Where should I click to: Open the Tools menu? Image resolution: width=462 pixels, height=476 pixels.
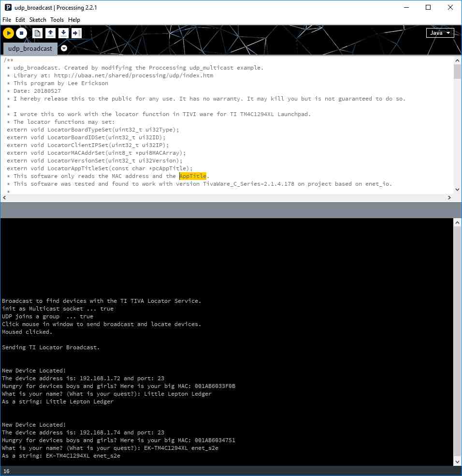(x=57, y=20)
